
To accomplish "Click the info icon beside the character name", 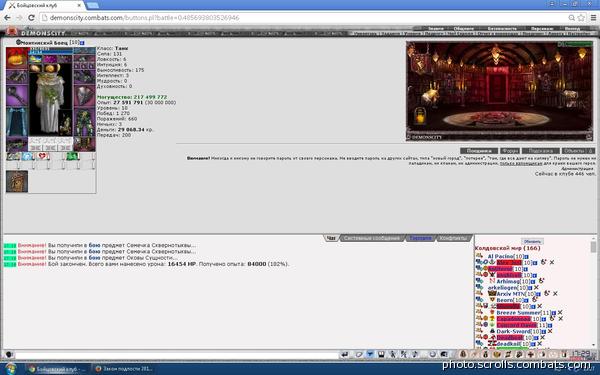I will [x=82, y=43].
